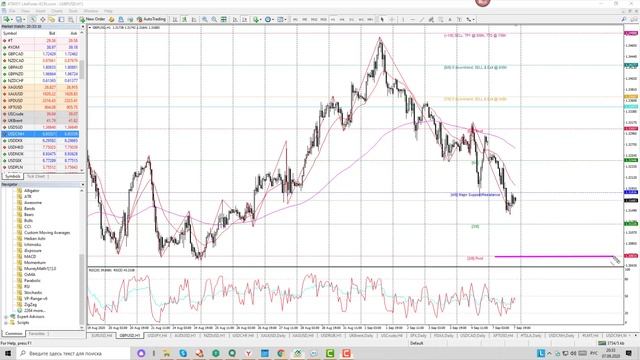Switch to the Tick Chart tab
Viewport: 640px width, 360px height.
click(36, 176)
